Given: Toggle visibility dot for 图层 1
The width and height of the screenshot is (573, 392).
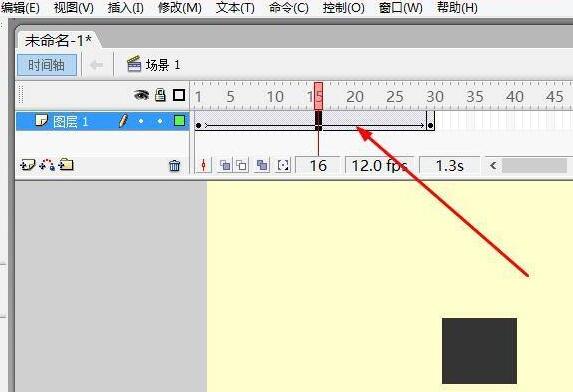Looking at the screenshot, I should click(141, 121).
